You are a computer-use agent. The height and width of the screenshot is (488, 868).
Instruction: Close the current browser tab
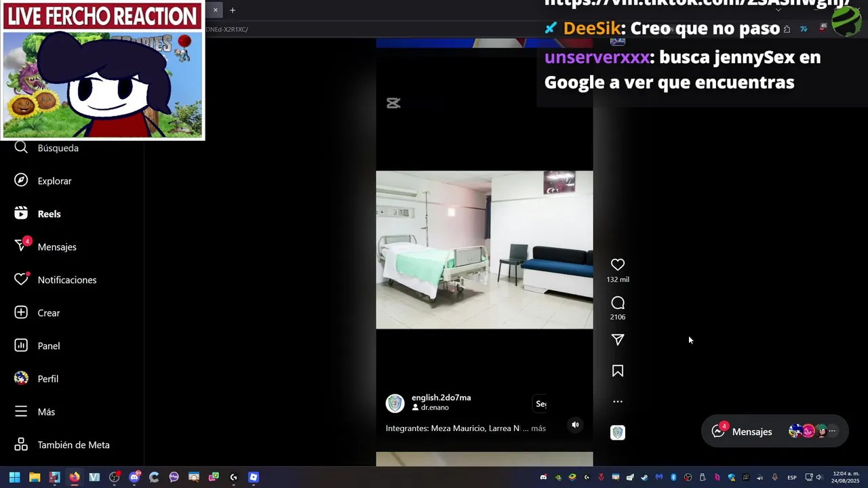coord(216,10)
